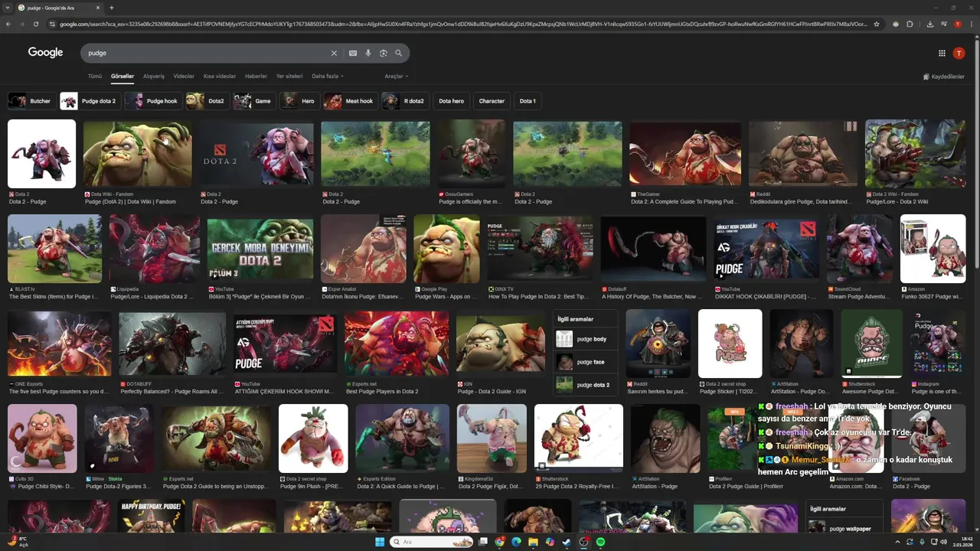Show hidden system tray icons

click(x=897, y=542)
